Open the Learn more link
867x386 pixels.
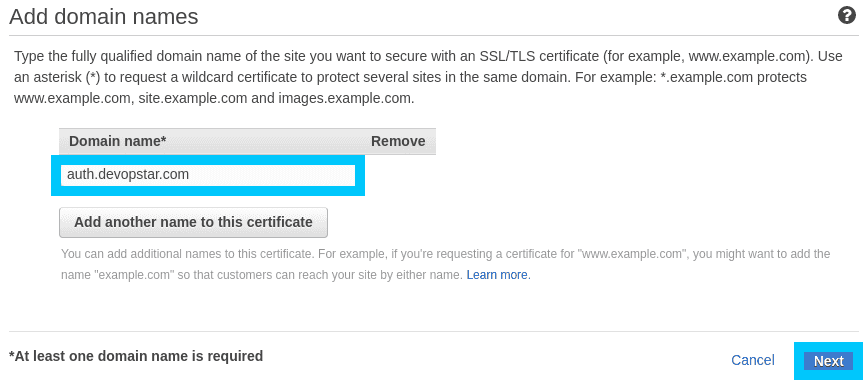498,275
